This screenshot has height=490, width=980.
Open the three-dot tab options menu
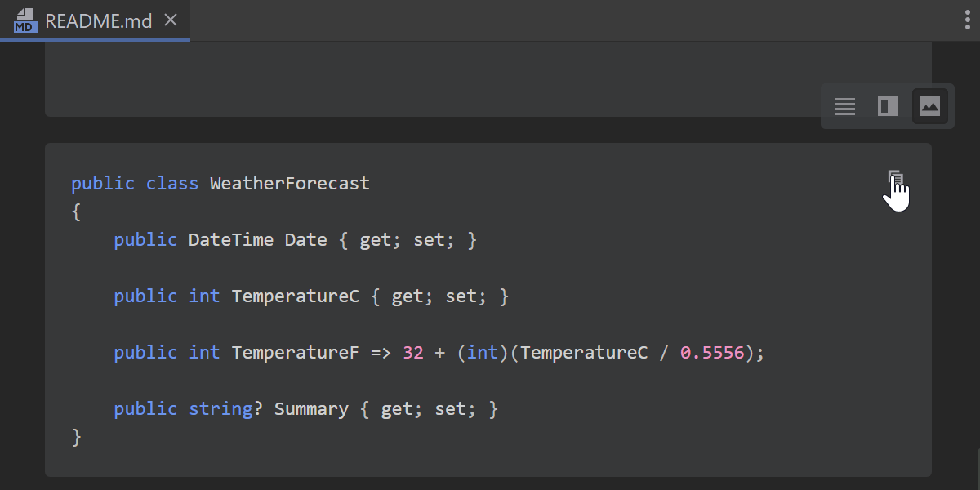coord(968,20)
